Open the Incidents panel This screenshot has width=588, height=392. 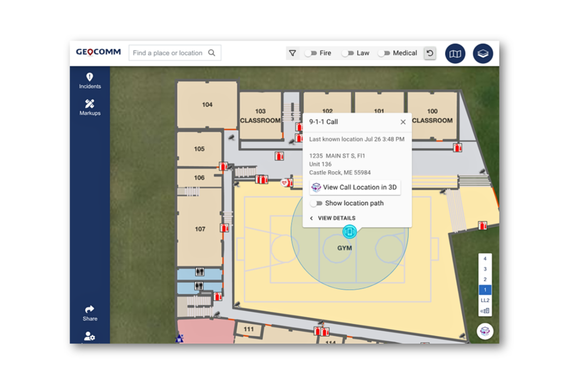point(90,81)
